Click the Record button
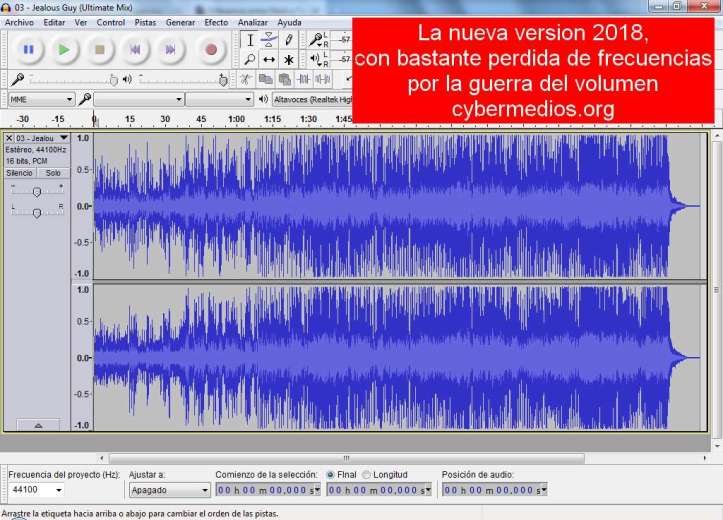 210,49
